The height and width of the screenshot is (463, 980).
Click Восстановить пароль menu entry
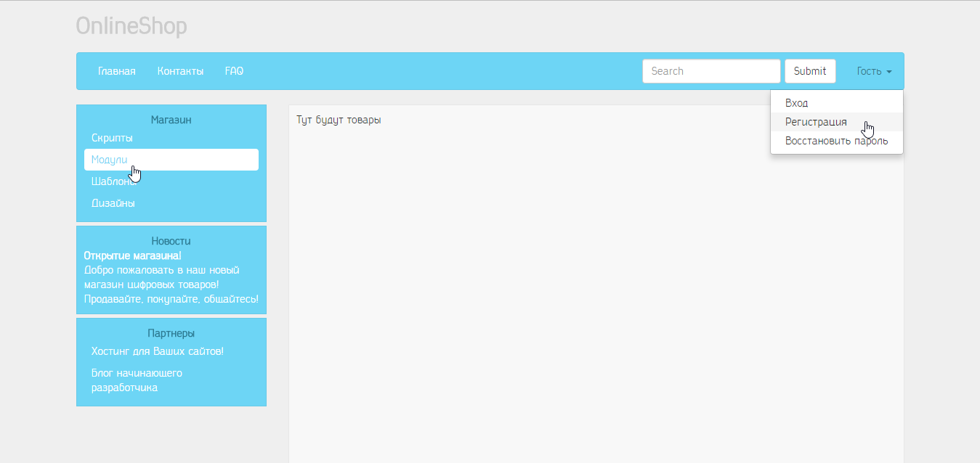point(836,141)
